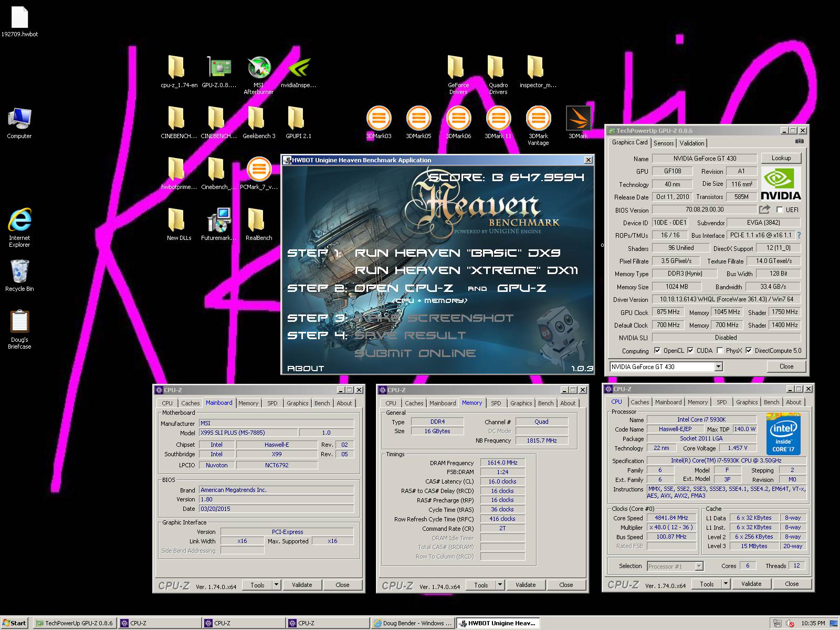Open the 192709.hwbot file on the desktop
Image resolution: width=840 pixels, height=630 pixels.
(19, 22)
